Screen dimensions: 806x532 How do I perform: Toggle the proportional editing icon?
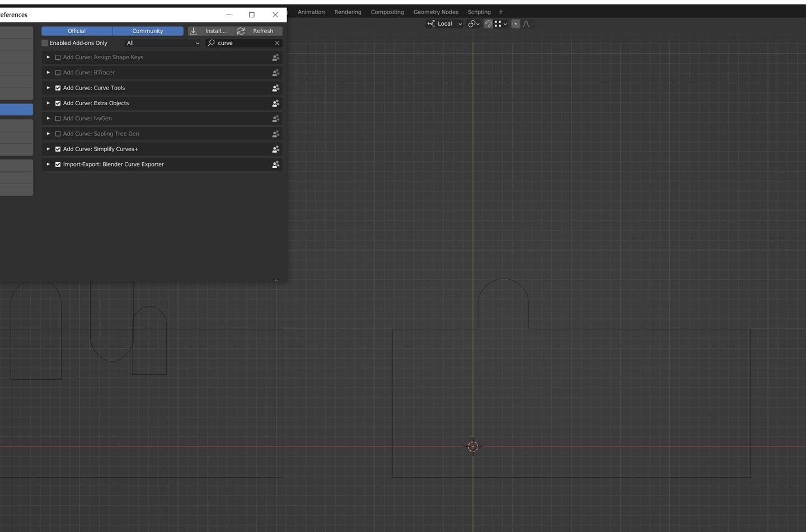point(516,24)
